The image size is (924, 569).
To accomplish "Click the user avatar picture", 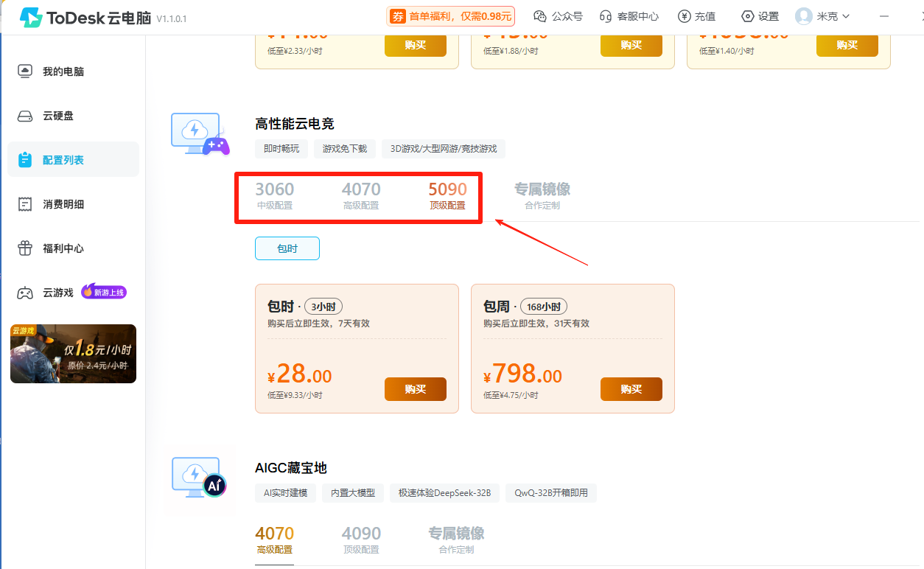I will tap(804, 16).
